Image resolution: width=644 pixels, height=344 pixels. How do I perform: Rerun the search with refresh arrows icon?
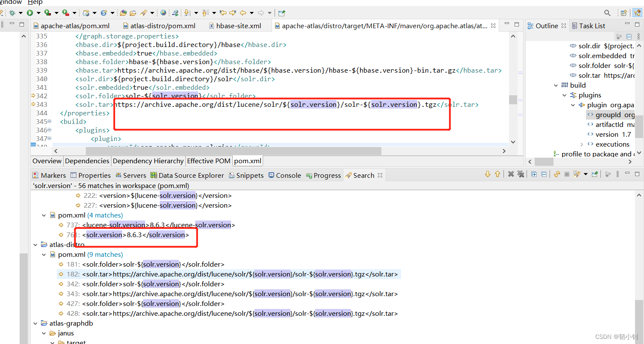pyautogui.click(x=556, y=174)
